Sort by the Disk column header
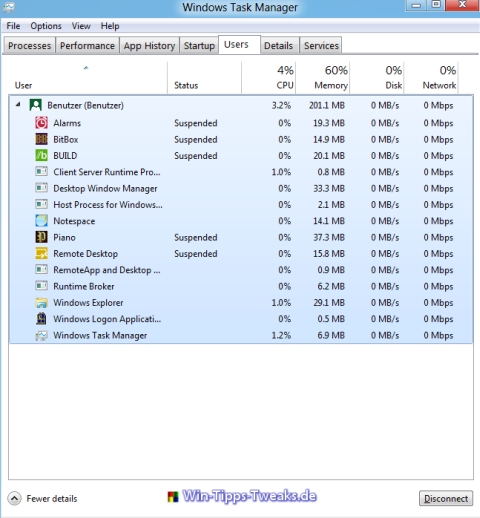This screenshot has height=518, width=480. (x=377, y=78)
